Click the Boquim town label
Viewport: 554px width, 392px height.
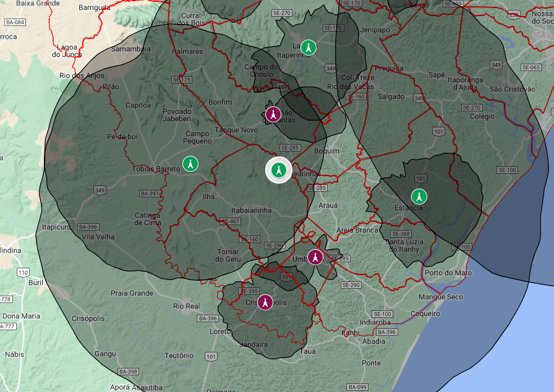click(x=327, y=151)
